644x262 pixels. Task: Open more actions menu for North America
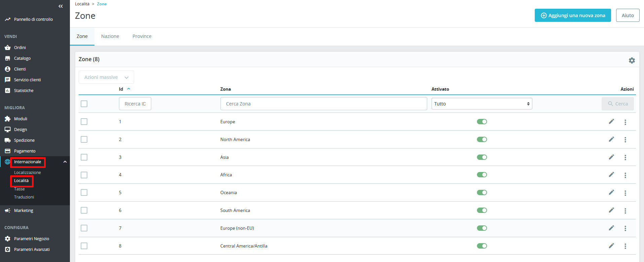coord(625,140)
